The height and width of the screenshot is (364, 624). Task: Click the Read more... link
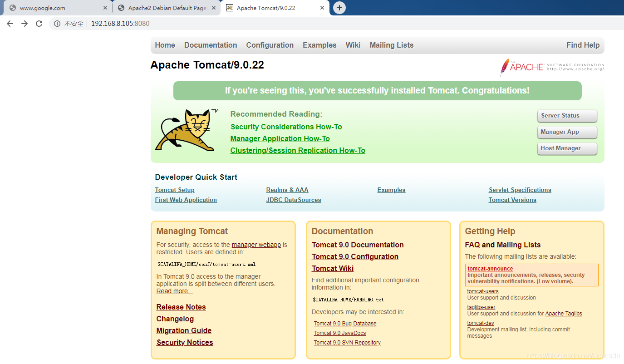[x=175, y=291]
